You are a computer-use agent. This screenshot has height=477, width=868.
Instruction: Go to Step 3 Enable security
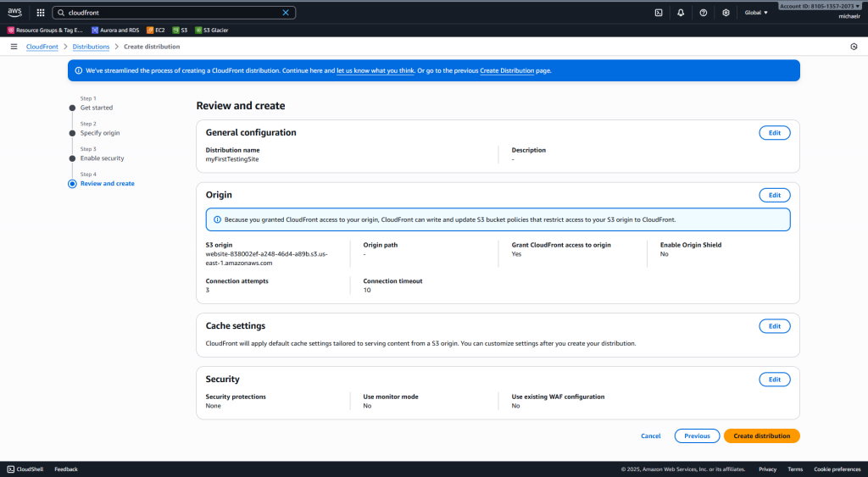coord(102,158)
